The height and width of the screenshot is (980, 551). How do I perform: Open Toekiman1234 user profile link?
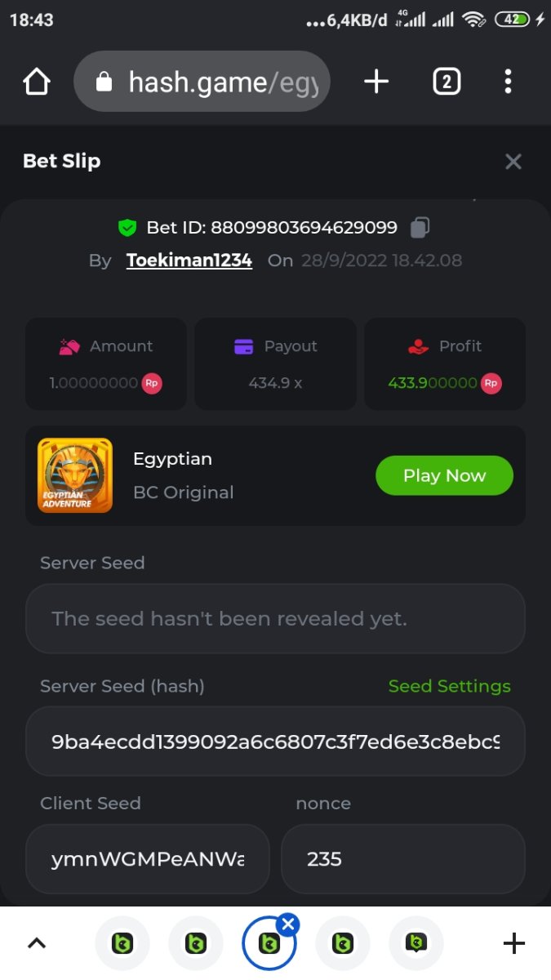click(x=189, y=261)
